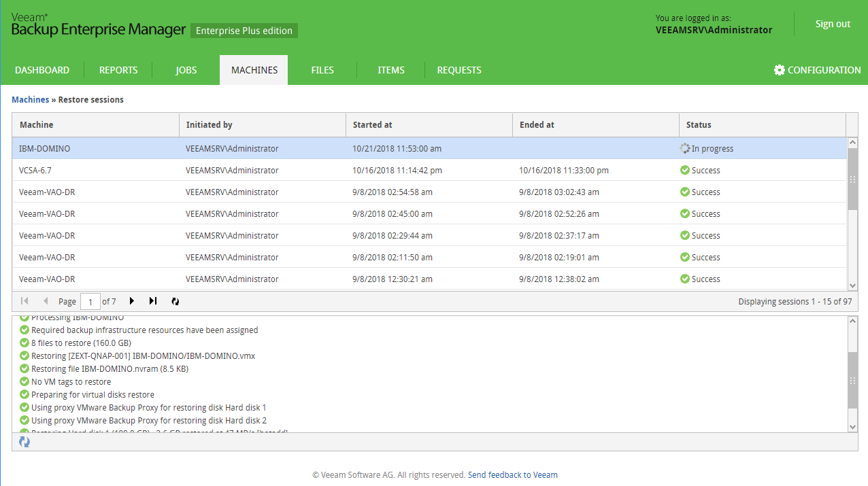This screenshot has height=486, width=868.
Task: Click end time 9/8/2018 03:02:43 am
Action: click(x=559, y=192)
